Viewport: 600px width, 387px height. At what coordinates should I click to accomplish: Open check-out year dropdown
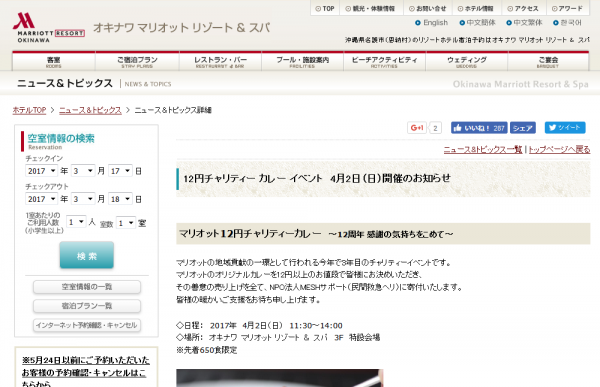pyautogui.click(x=41, y=199)
